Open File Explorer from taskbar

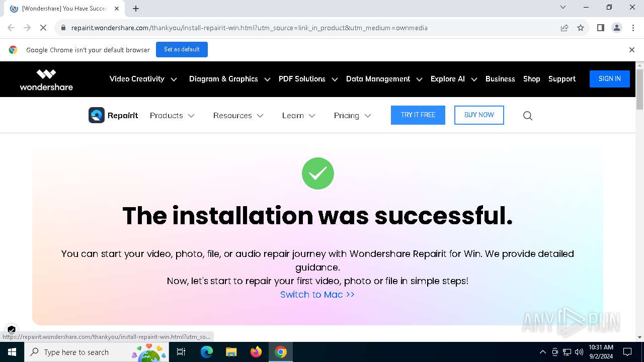tap(231, 352)
